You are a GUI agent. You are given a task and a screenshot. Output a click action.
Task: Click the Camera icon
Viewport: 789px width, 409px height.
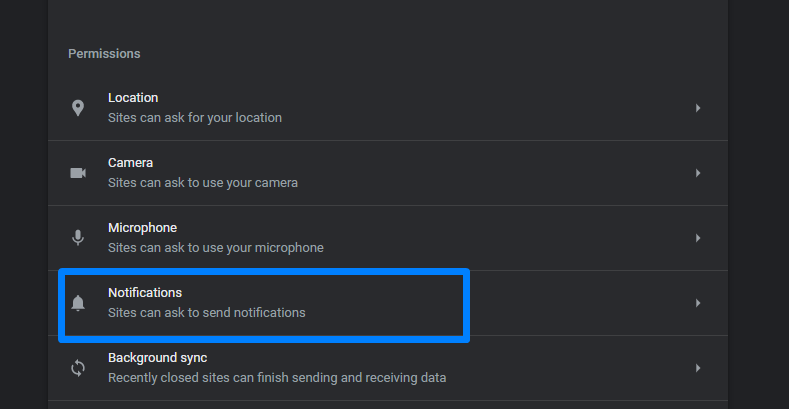[78, 173]
